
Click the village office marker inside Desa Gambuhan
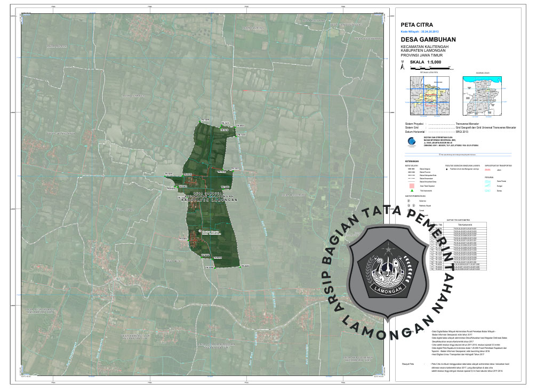[201, 232]
